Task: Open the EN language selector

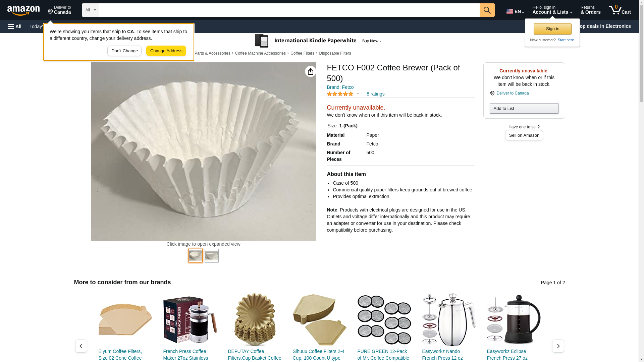Action: coord(515,11)
